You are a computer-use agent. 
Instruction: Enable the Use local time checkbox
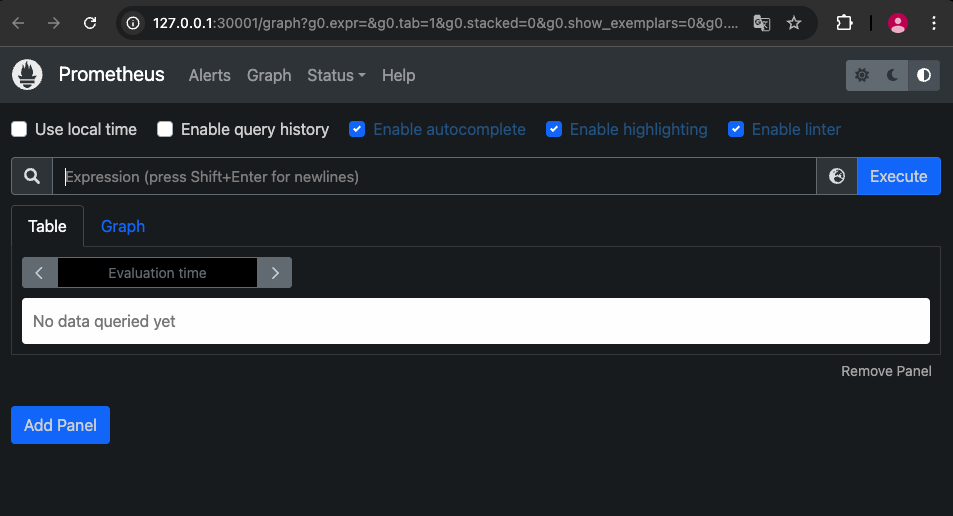19,129
